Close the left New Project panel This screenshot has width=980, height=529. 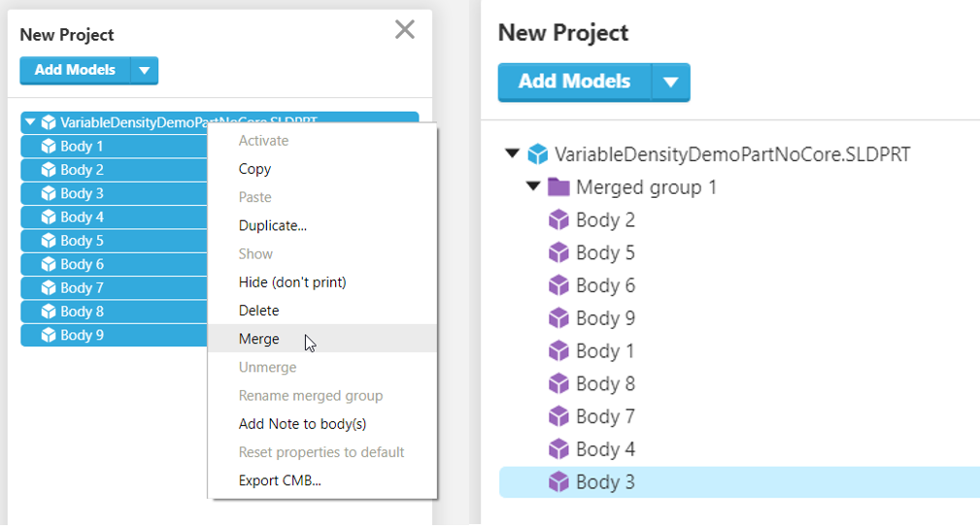[x=405, y=30]
